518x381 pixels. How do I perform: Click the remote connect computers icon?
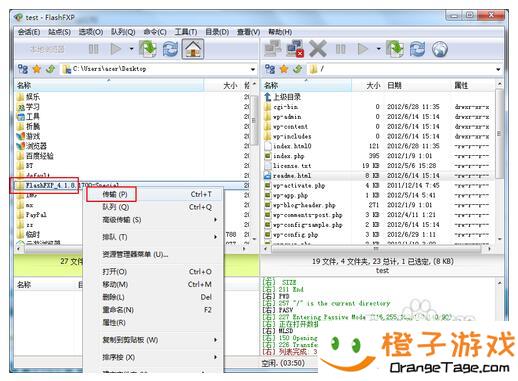[273, 49]
